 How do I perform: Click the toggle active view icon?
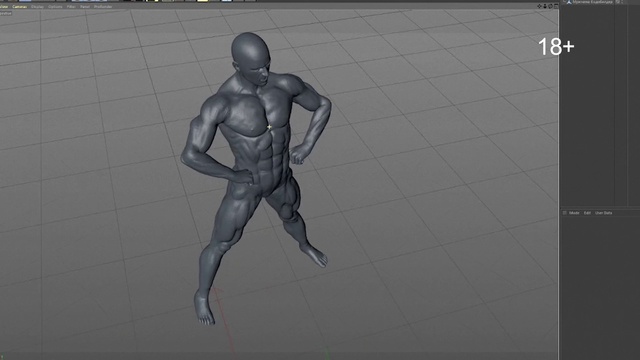click(x=556, y=6)
